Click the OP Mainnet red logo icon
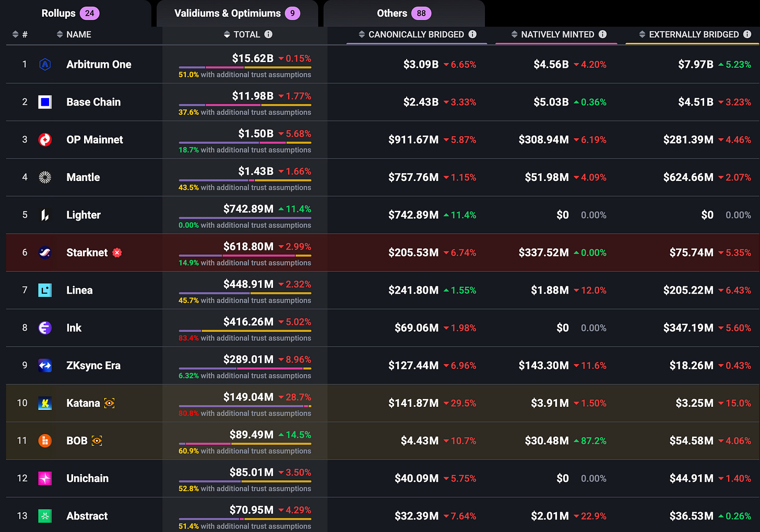This screenshot has width=760, height=532. (45, 140)
